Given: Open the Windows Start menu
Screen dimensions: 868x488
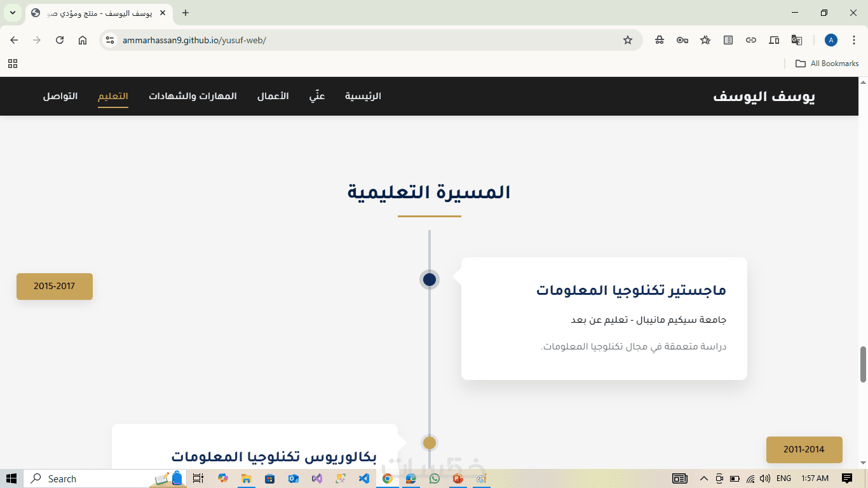Looking at the screenshot, I should [11, 478].
